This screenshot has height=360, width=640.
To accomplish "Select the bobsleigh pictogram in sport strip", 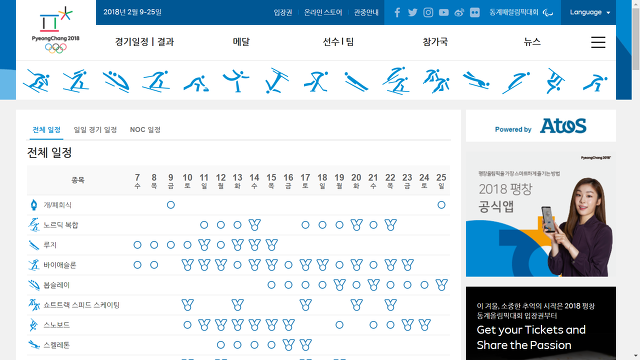I will tap(116, 81).
